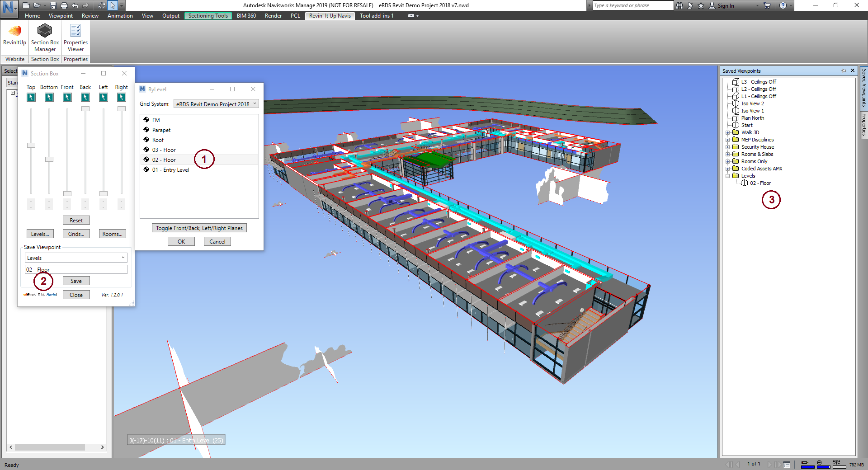Click Save in the Save Viewpoint group
This screenshot has width=868, height=470.
[x=76, y=281]
